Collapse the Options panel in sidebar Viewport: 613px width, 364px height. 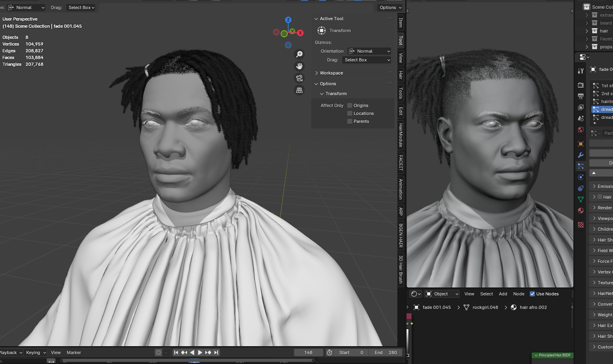click(316, 84)
